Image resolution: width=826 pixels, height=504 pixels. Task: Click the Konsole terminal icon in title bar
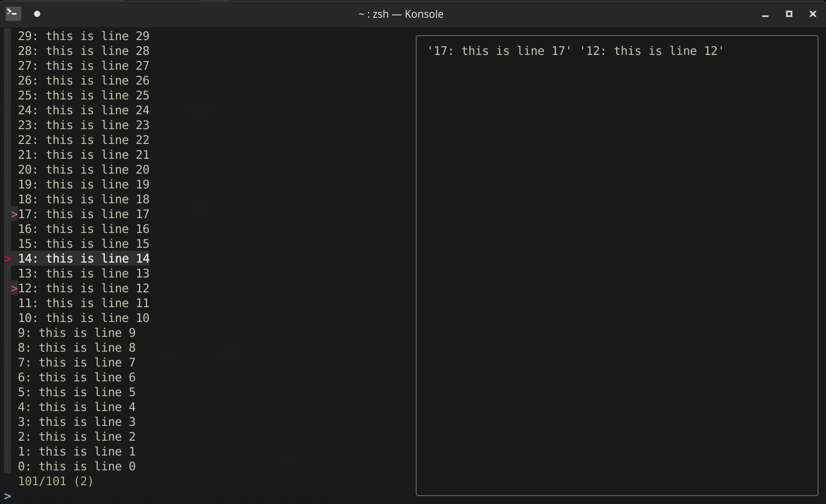tap(13, 13)
